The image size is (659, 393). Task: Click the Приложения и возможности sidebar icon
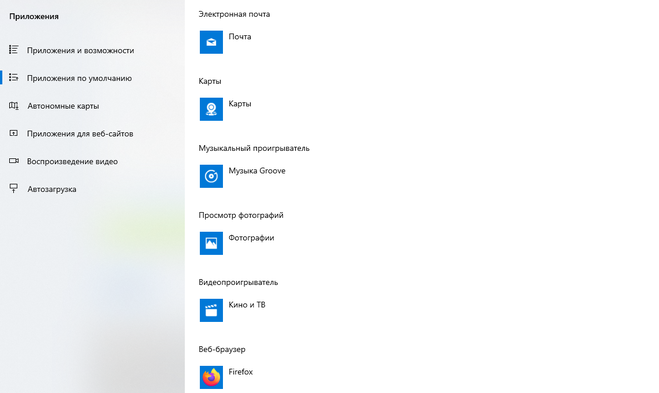click(x=13, y=50)
